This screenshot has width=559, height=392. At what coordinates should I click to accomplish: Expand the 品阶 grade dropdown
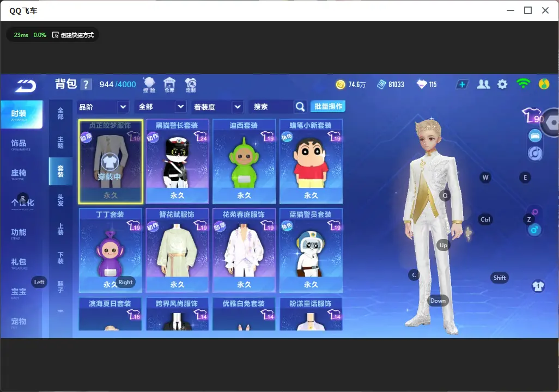click(103, 107)
